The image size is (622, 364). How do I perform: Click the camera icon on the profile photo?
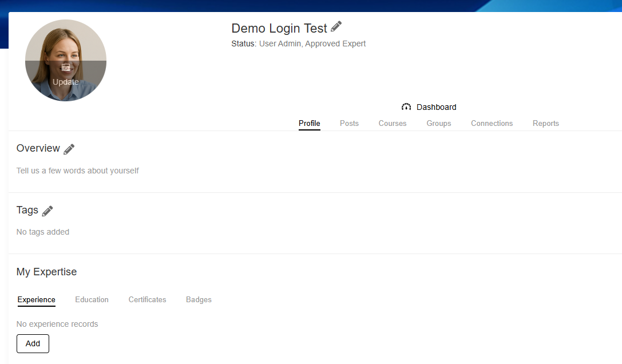tap(66, 68)
